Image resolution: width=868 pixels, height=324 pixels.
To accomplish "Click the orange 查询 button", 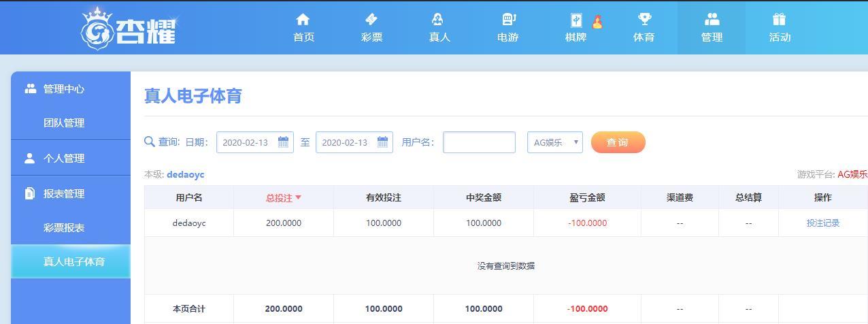I will [x=618, y=142].
